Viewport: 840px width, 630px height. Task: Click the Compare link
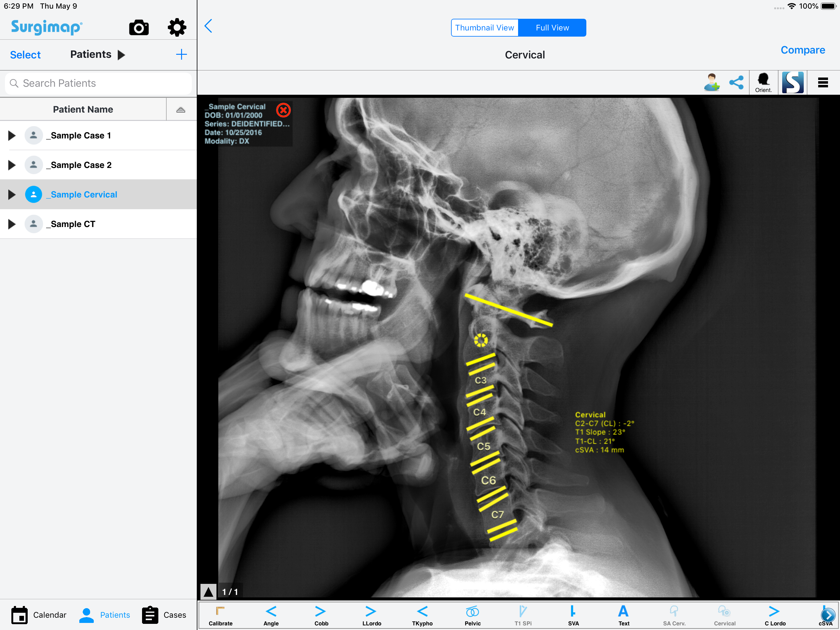[x=802, y=50]
